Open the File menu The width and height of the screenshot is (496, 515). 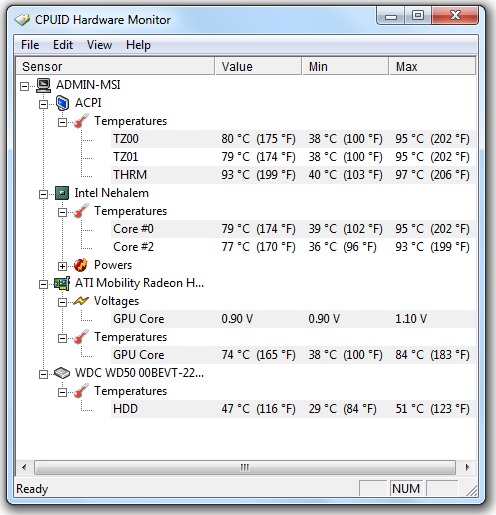tap(30, 45)
